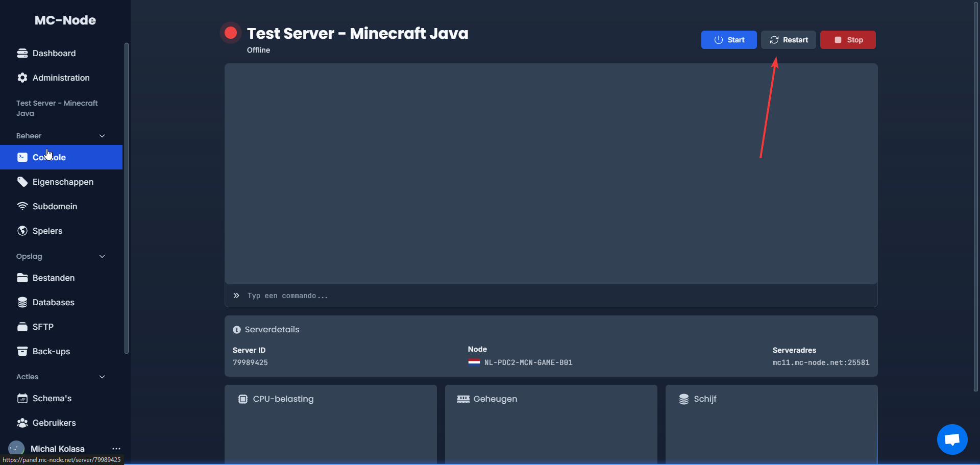
Task: Click the CPU-belasting chip icon
Action: coord(243,399)
